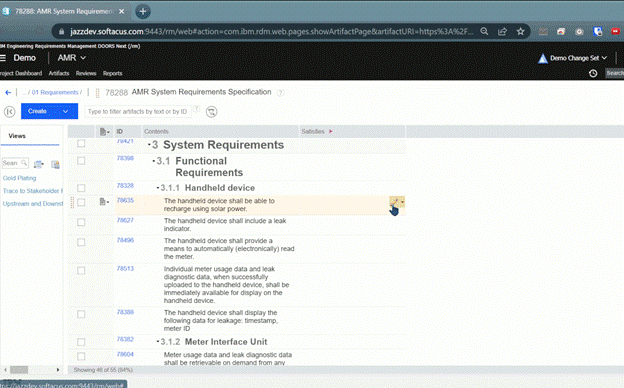Check the box for 3 System Requirements
624x388 pixels.
81,143
